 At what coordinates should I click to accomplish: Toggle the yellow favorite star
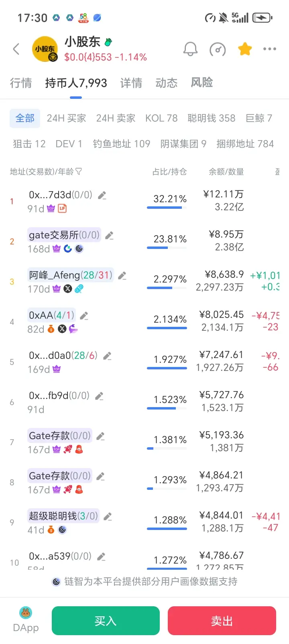click(245, 49)
